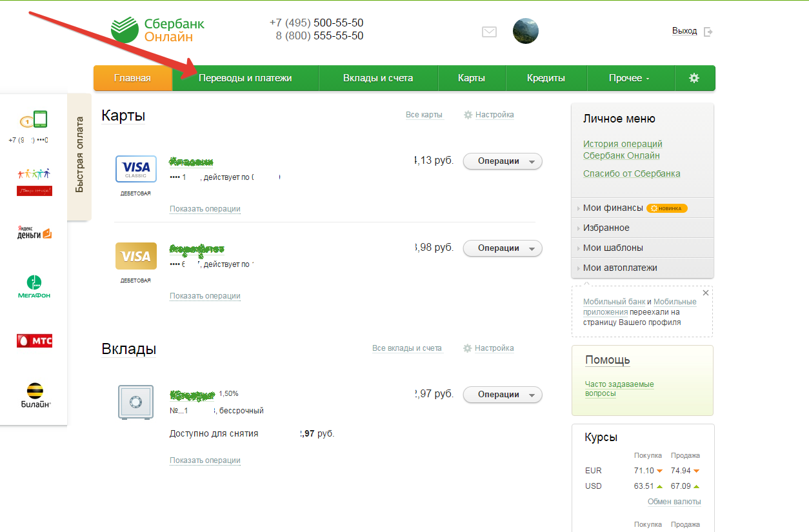Open История операций Сбербанк Онлайн link
Image resolution: width=809 pixels, height=532 pixels.
[x=623, y=150]
